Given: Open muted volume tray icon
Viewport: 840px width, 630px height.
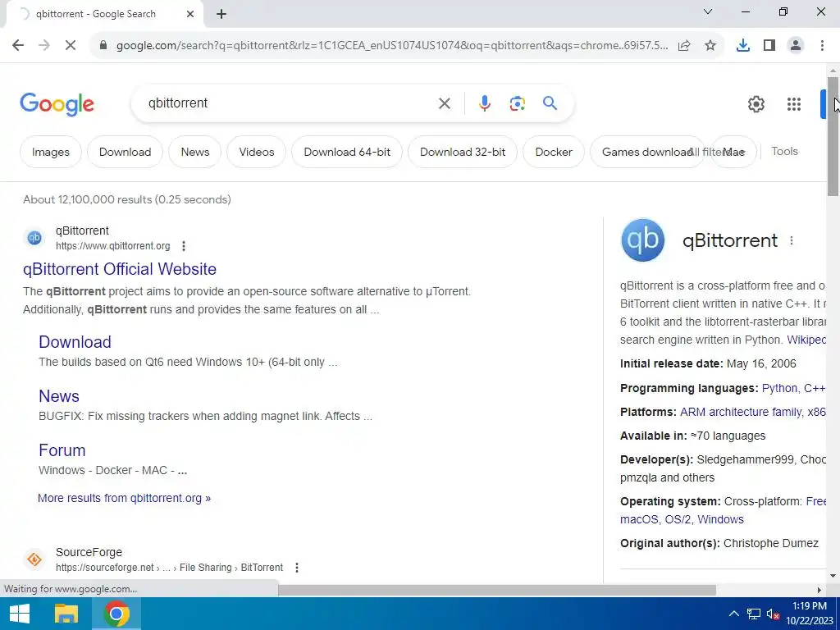Looking at the screenshot, I should click(773, 614).
